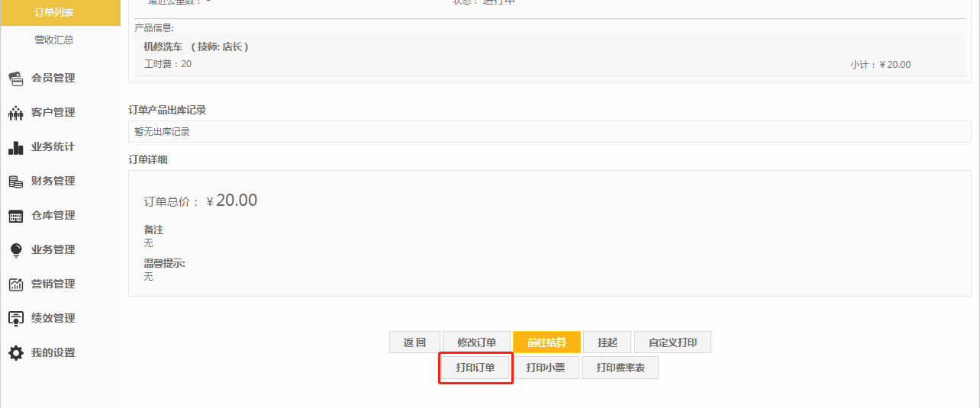Click the 打印订单 button
Viewport: 980px width, 408px height.
coord(475,368)
